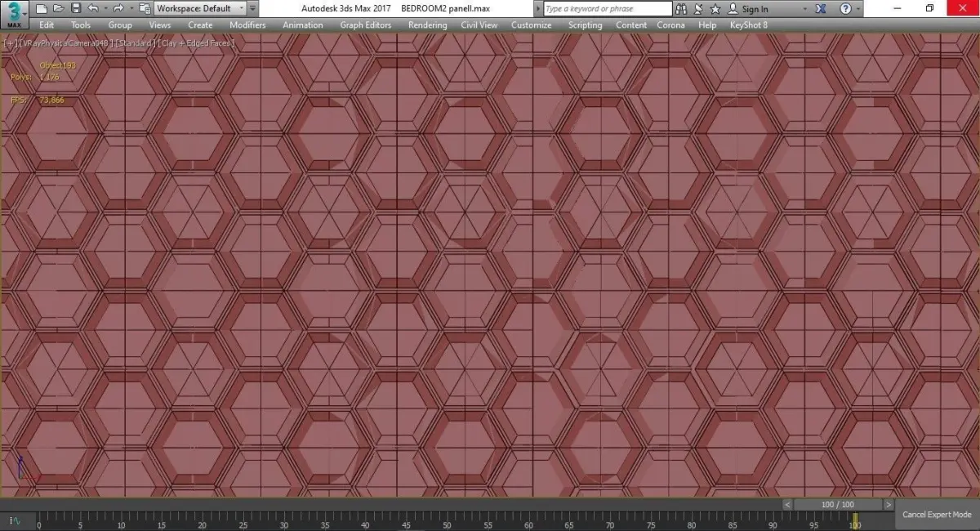Click the Open File folder icon
980x531 pixels.
(59, 8)
